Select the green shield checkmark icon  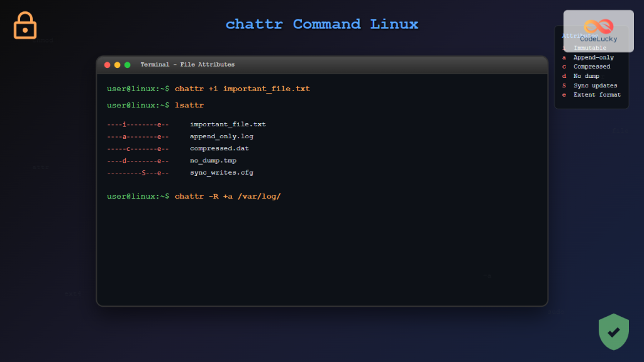tap(613, 332)
